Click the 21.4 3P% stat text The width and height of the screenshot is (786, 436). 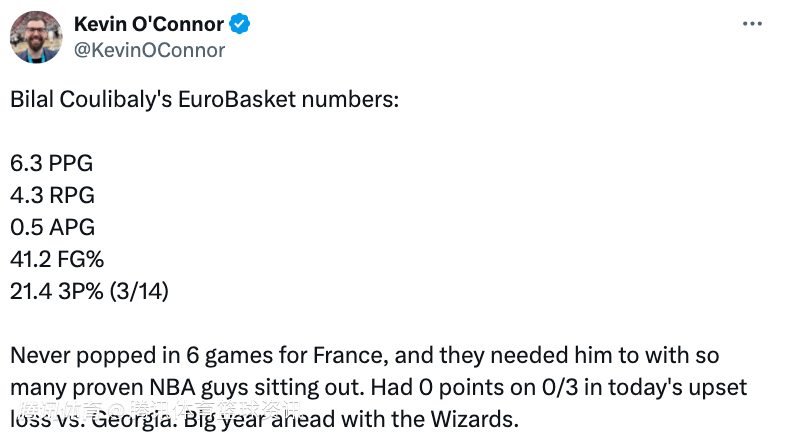click(x=57, y=291)
